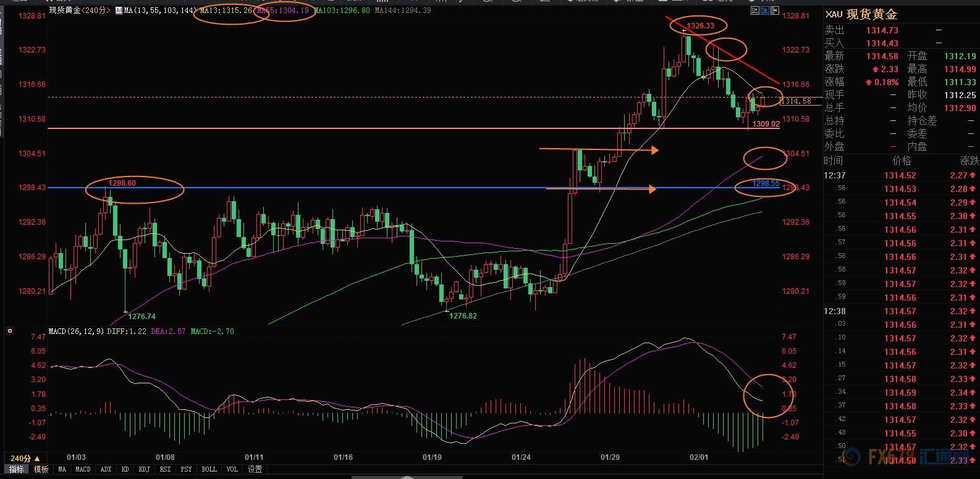Click the MACD panel red circle icon

10,331
